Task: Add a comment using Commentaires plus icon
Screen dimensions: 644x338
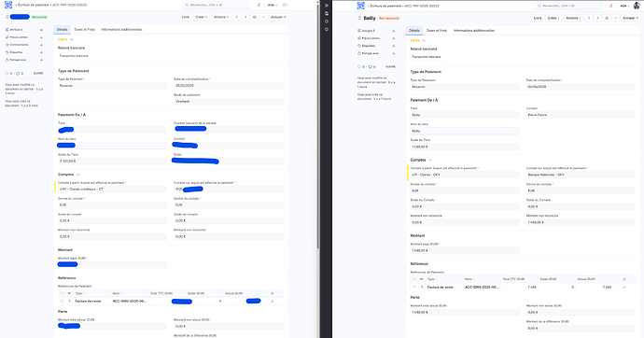Action: 41,45
